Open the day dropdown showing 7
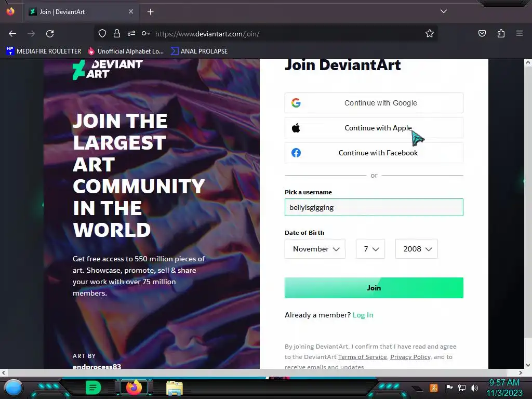This screenshot has height=399, width=532. click(x=370, y=249)
